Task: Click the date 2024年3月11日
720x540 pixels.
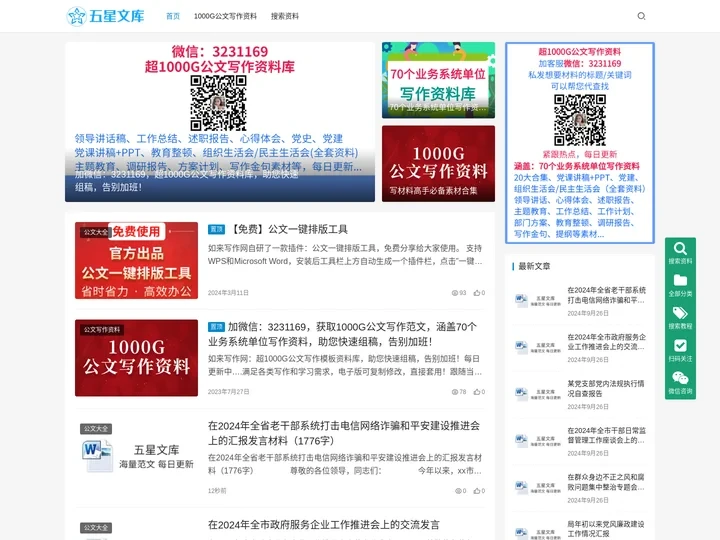Action: pos(228,292)
